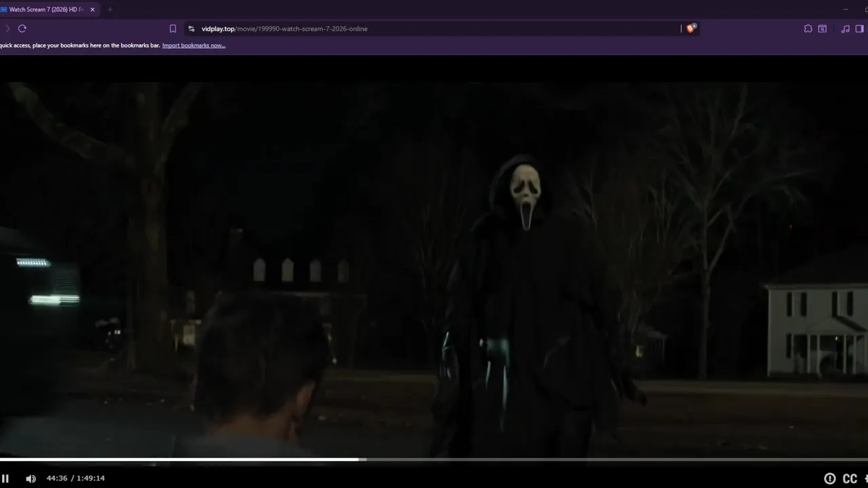The image size is (868, 488).
Task: Open the playlist music note icon
Action: point(845,28)
